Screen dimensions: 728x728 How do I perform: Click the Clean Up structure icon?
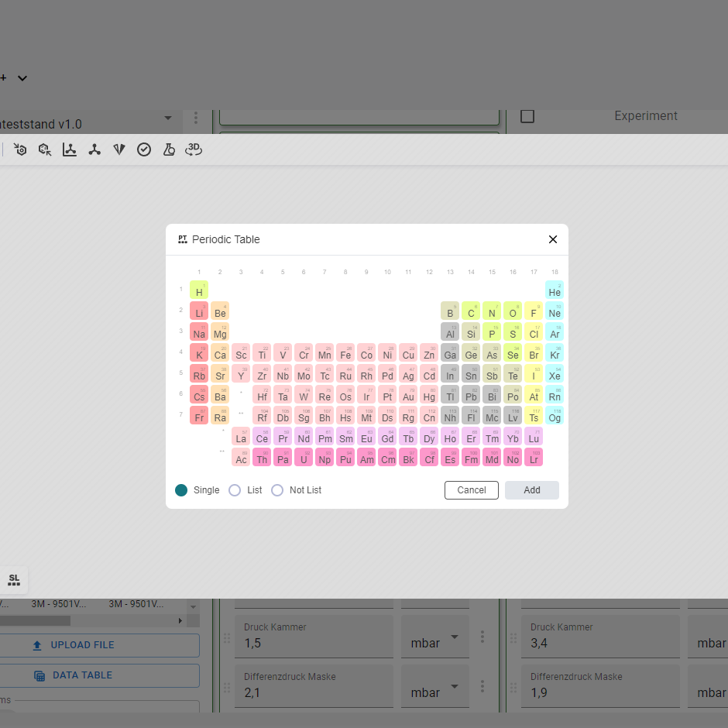click(94, 149)
